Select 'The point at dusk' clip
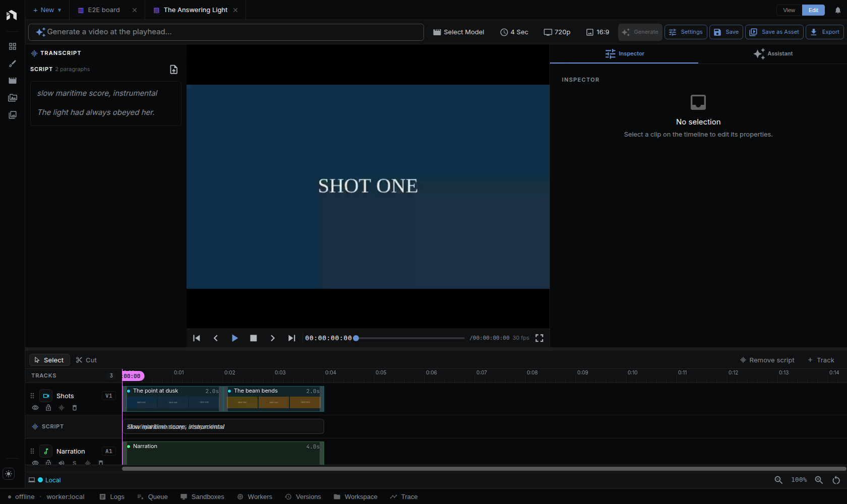The height and width of the screenshot is (504, 847). [172, 399]
